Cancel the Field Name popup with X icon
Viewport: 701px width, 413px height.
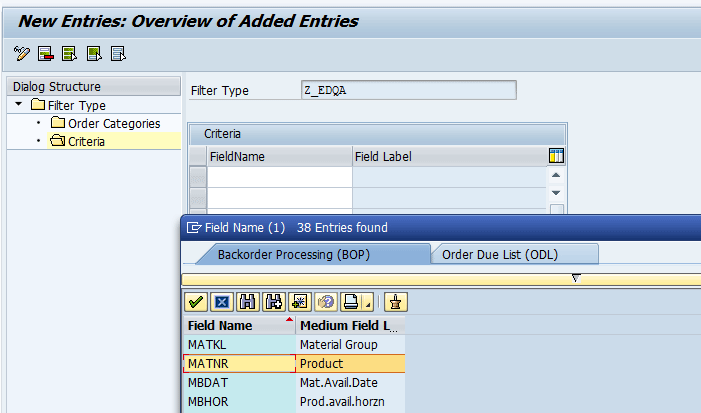[222, 301]
